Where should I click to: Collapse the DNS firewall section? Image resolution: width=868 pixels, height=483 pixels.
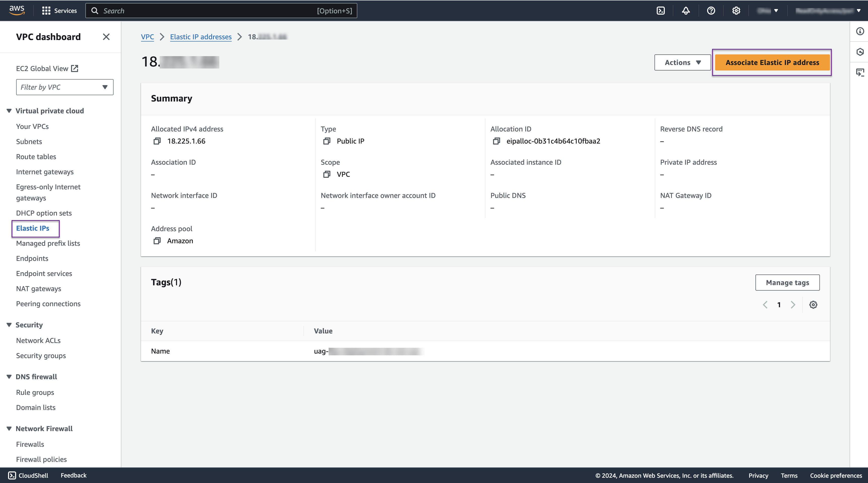pyautogui.click(x=9, y=377)
